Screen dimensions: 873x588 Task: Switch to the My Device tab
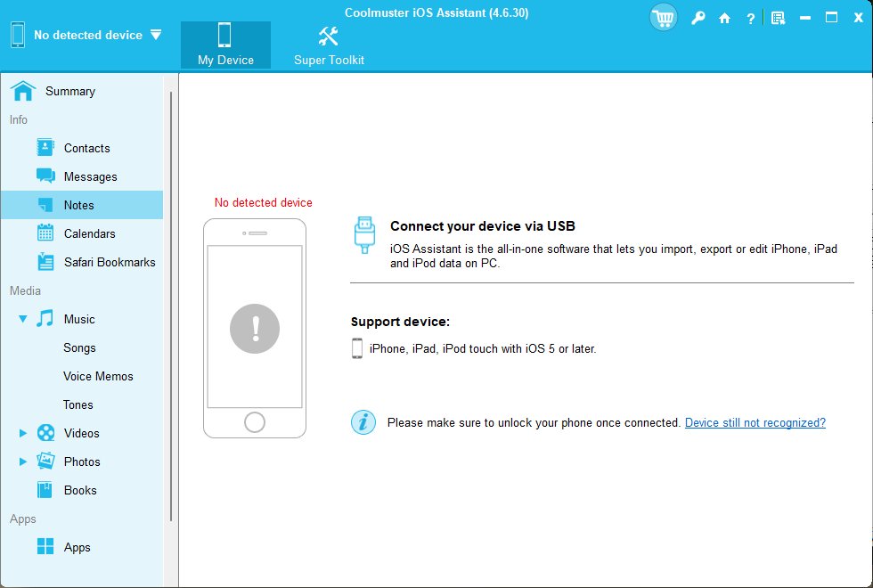click(x=225, y=45)
